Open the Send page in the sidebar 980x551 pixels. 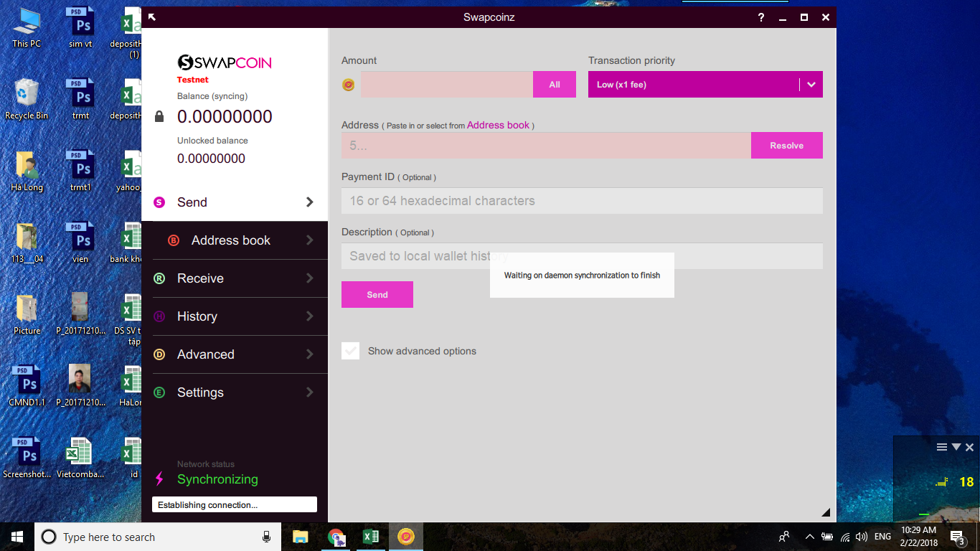(x=235, y=202)
